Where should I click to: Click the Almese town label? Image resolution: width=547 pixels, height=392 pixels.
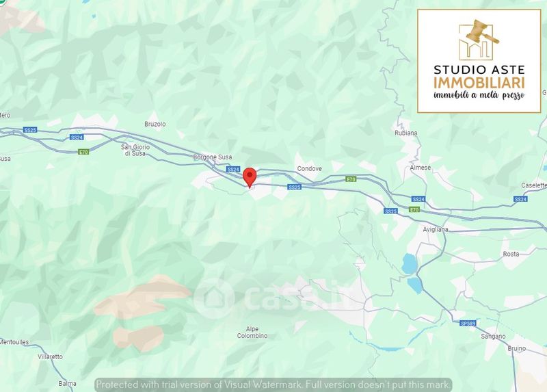click(421, 168)
